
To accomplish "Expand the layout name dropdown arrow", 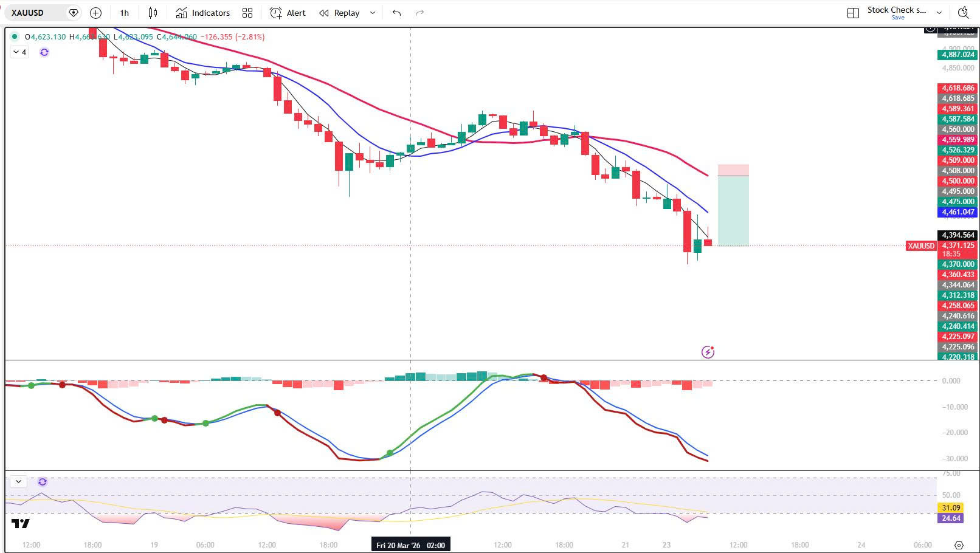I will coord(939,13).
